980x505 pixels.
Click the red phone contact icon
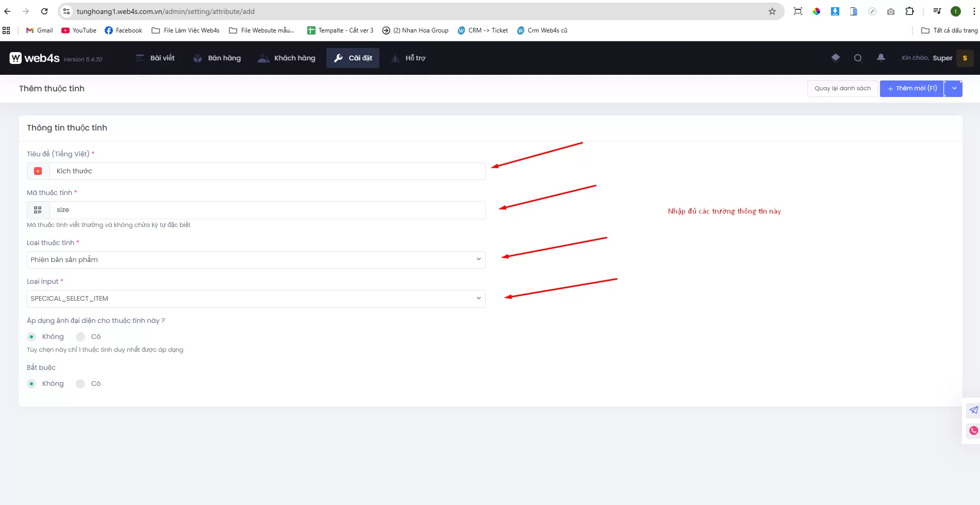tap(973, 431)
